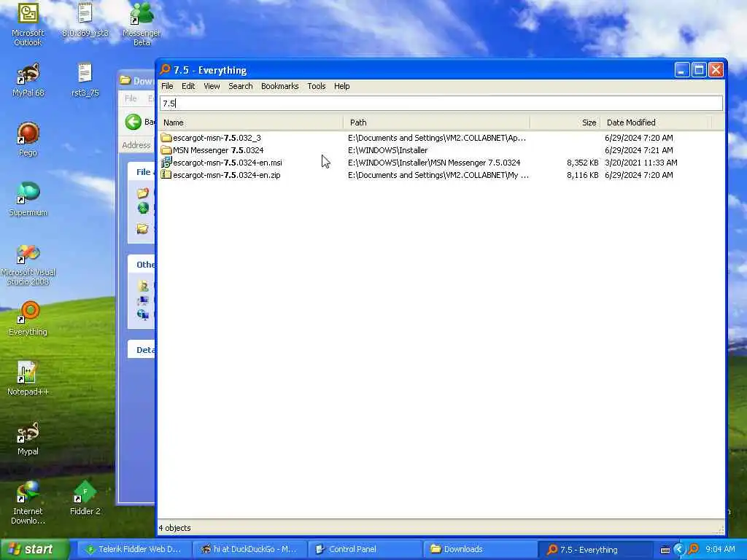This screenshot has width=747, height=560.
Task: Click the Everything tray icon near the clock
Action: [694, 550]
